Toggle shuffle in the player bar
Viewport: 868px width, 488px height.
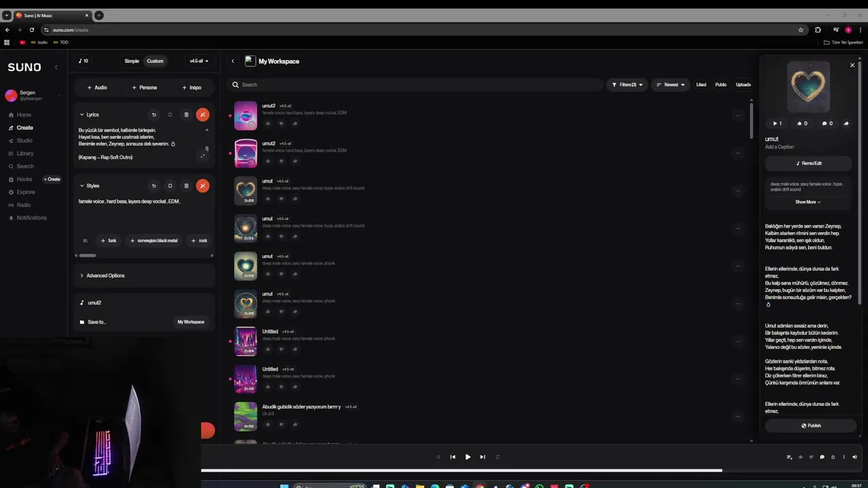[437, 457]
